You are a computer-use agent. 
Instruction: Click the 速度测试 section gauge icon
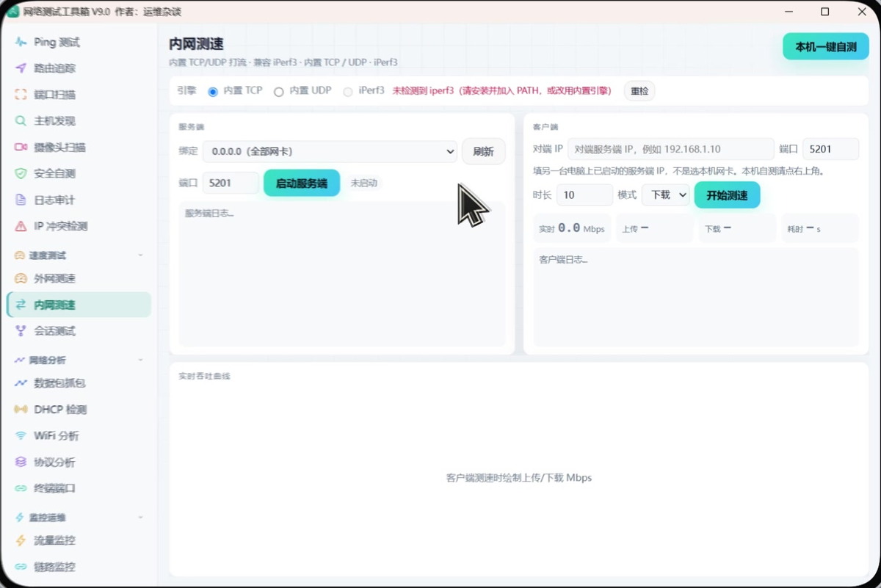[19, 255]
